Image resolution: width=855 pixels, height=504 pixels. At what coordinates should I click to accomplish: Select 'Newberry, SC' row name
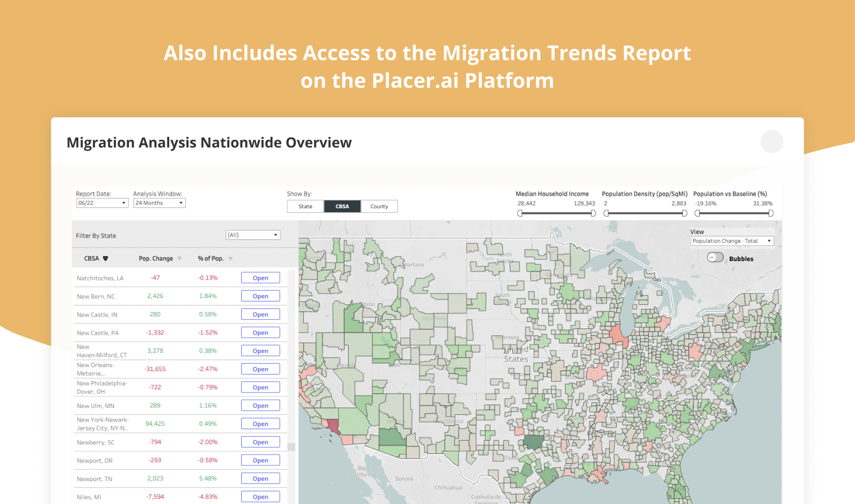96,443
